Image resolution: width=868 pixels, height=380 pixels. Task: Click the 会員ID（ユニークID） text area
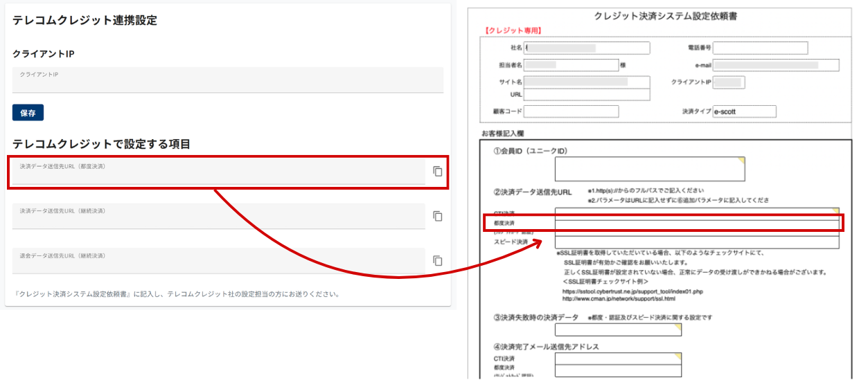click(x=649, y=170)
